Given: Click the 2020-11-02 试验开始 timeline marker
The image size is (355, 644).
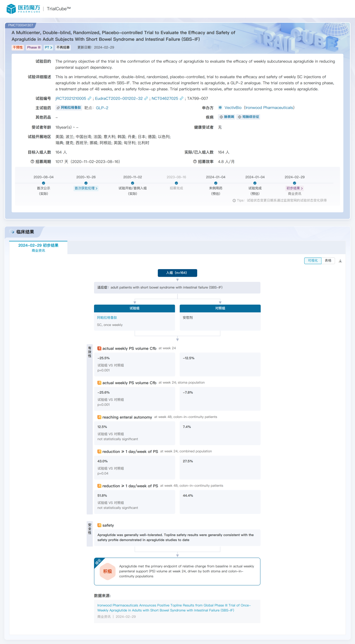Looking at the screenshot, I should (132, 183).
